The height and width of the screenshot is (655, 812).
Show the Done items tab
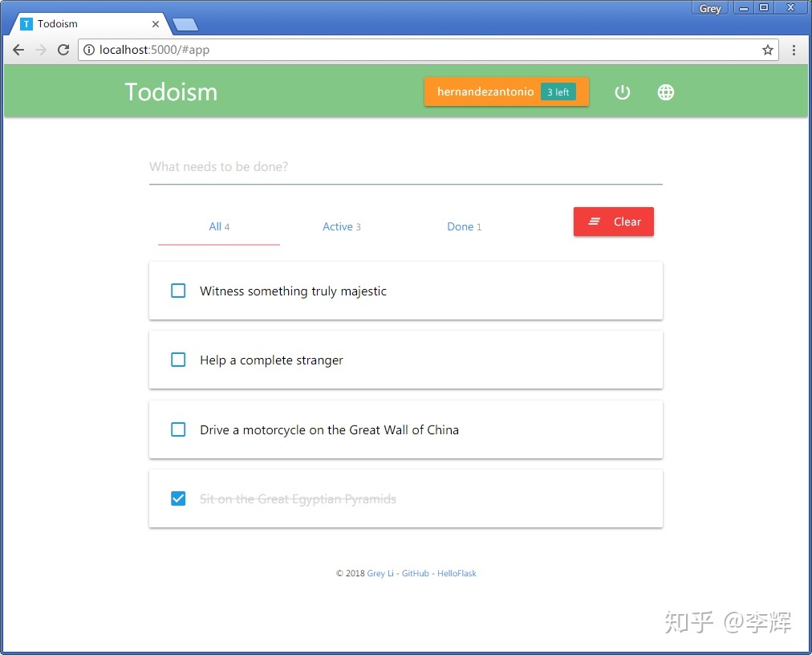point(464,226)
